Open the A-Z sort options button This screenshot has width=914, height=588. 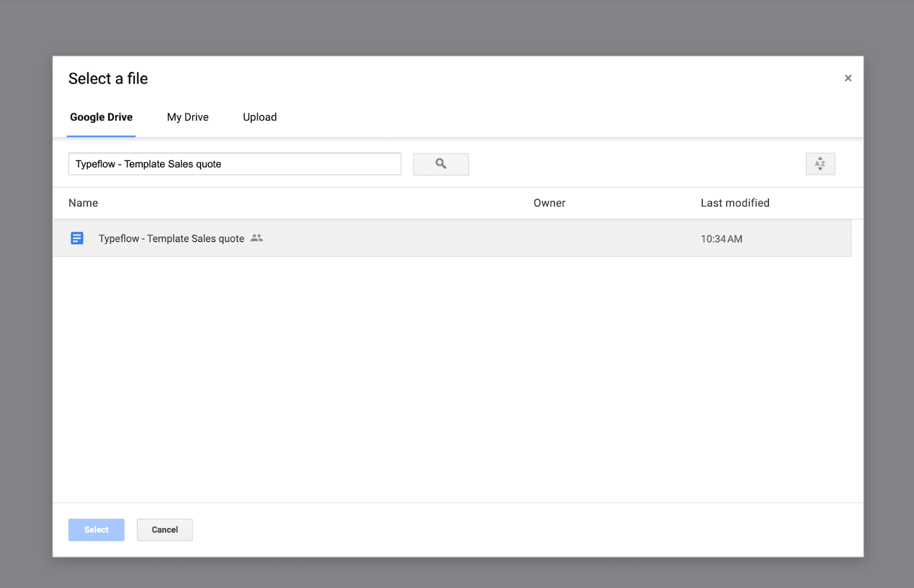pos(820,164)
